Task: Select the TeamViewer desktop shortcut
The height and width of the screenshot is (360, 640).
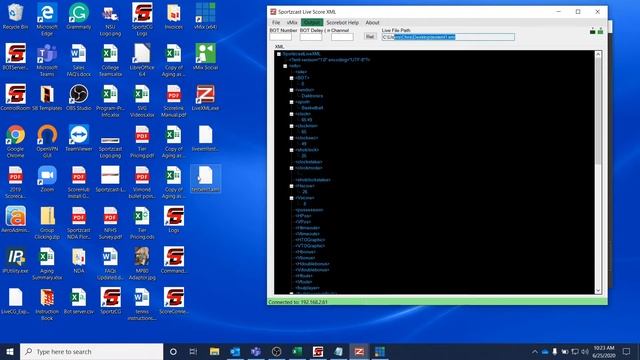Action: point(78,138)
